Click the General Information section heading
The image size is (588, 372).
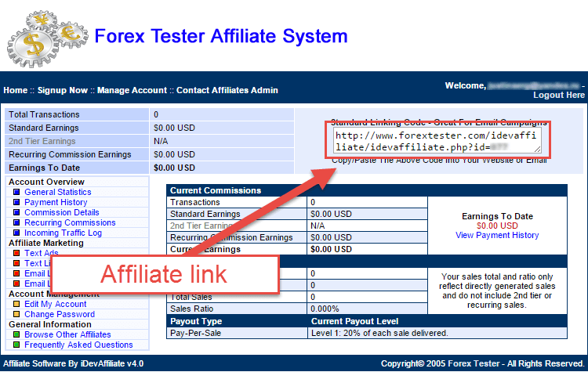[x=50, y=324]
